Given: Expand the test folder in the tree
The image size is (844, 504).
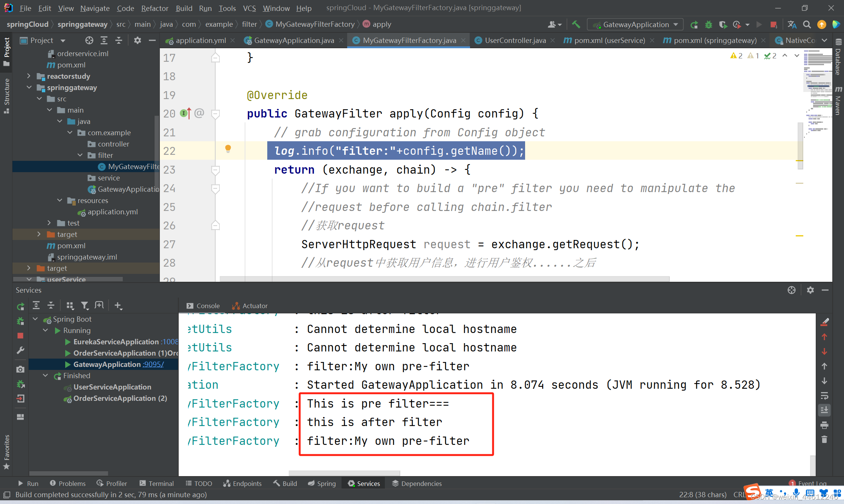Looking at the screenshot, I should click(x=49, y=223).
